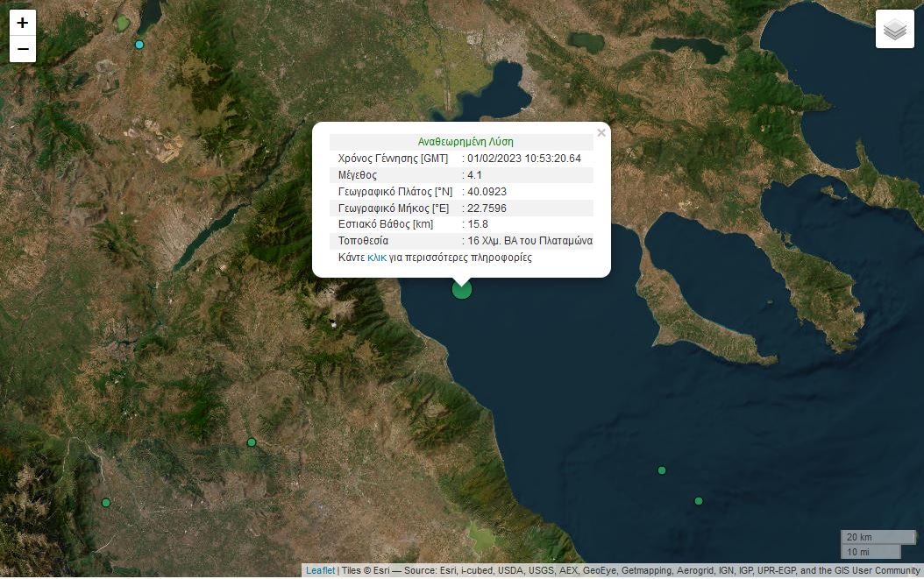The image size is (924, 579).
Task: Click the origin time 01/02/2023 10:53:20.64
Action: [523, 159]
